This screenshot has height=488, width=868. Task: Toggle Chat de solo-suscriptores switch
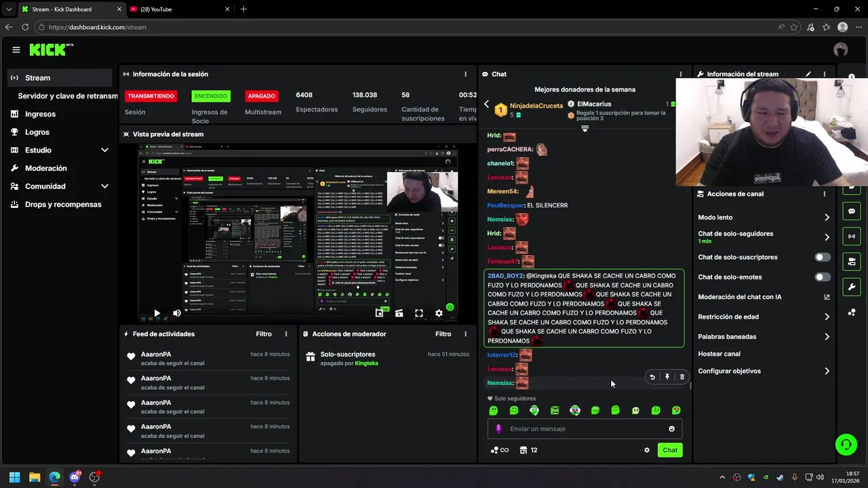pyautogui.click(x=822, y=258)
